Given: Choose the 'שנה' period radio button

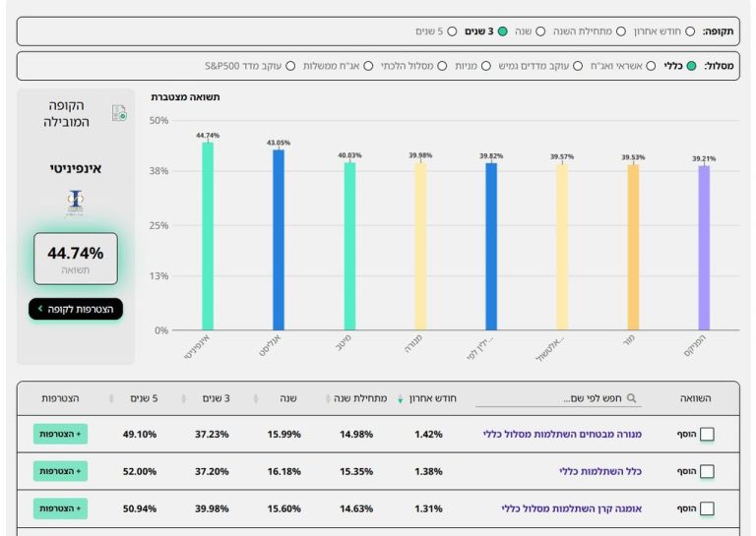Looking at the screenshot, I should 540,31.
